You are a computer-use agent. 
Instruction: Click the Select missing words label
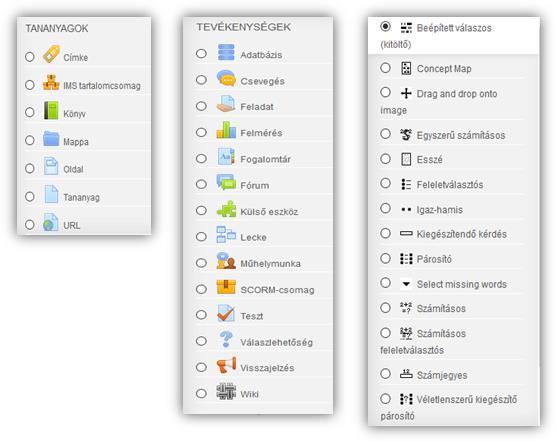[462, 284]
